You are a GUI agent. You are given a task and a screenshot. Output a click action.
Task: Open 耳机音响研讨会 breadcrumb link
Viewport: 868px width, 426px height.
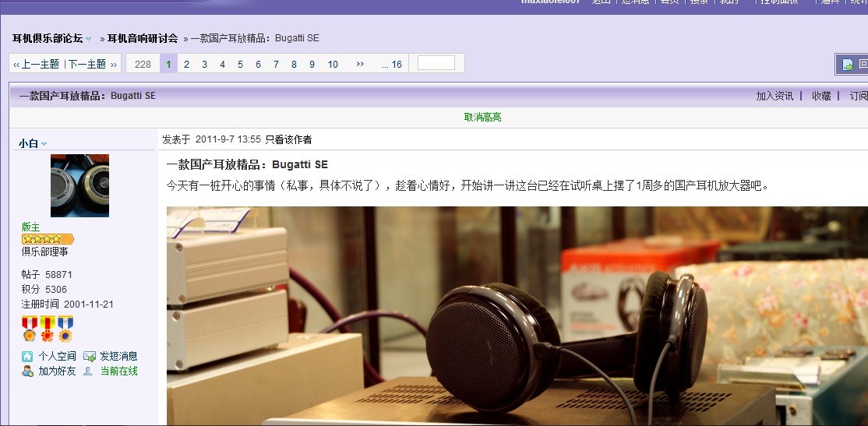tap(143, 38)
